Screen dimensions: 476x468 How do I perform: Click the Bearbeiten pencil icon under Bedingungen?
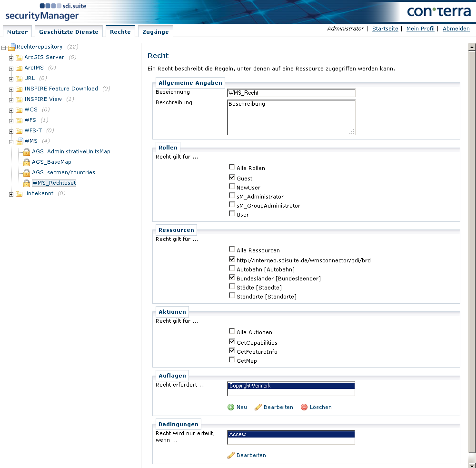232,455
